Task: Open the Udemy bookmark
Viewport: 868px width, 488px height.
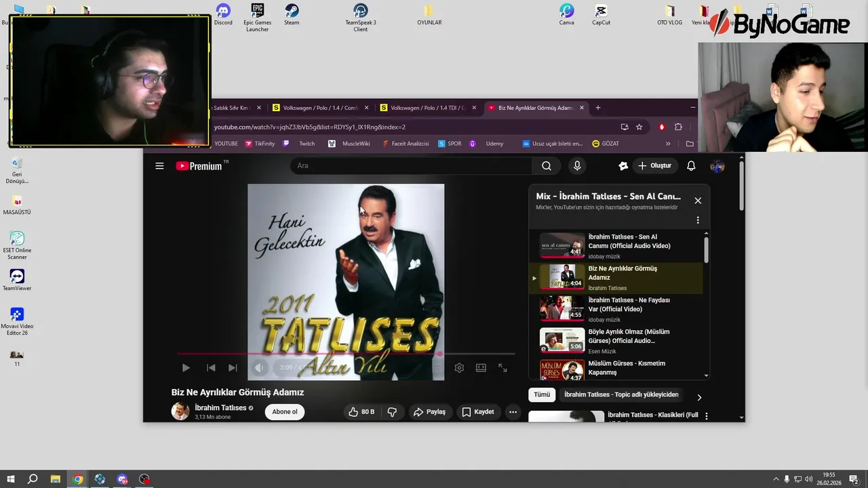Action: click(487, 144)
